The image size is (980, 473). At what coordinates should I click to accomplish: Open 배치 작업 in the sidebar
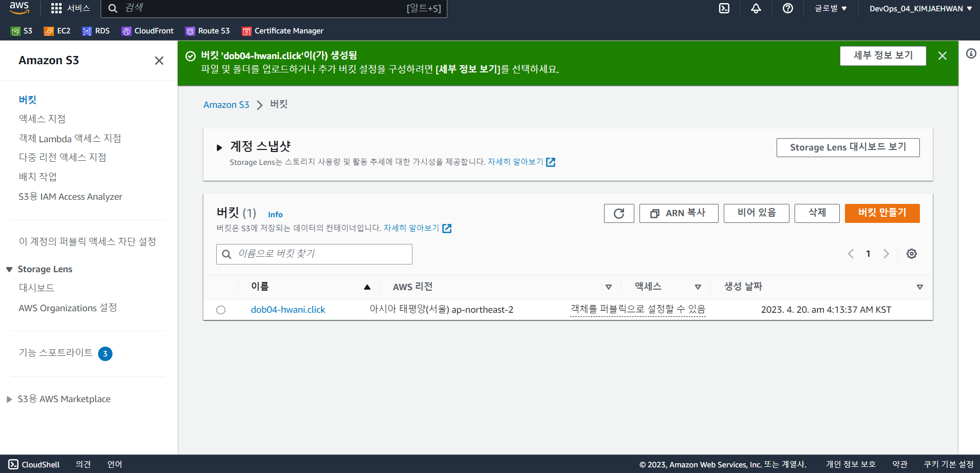[x=37, y=177]
